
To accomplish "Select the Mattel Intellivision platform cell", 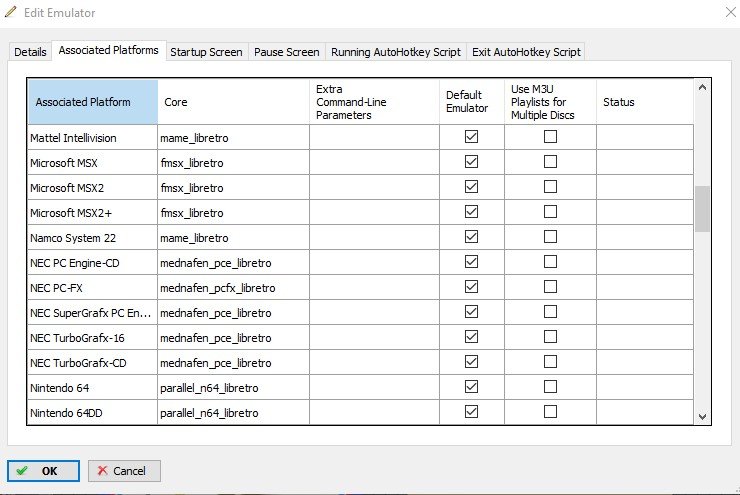I will click(x=92, y=138).
